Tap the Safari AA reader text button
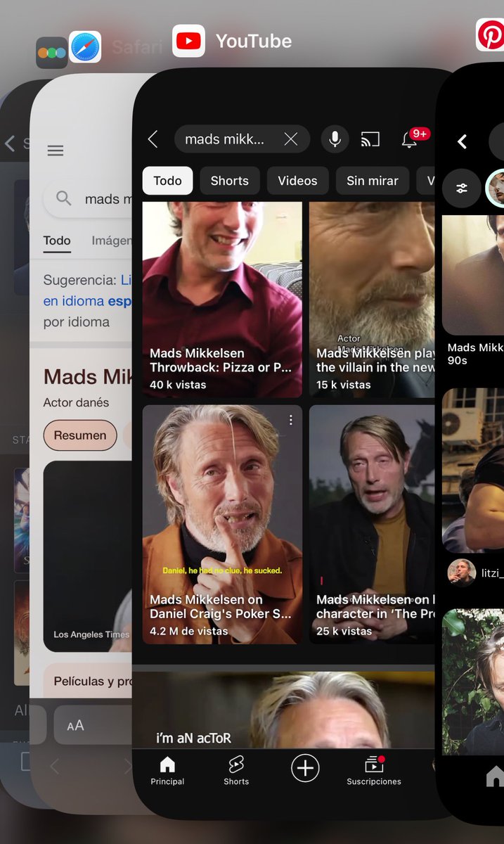The image size is (504, 844). [x=75, y=725]
